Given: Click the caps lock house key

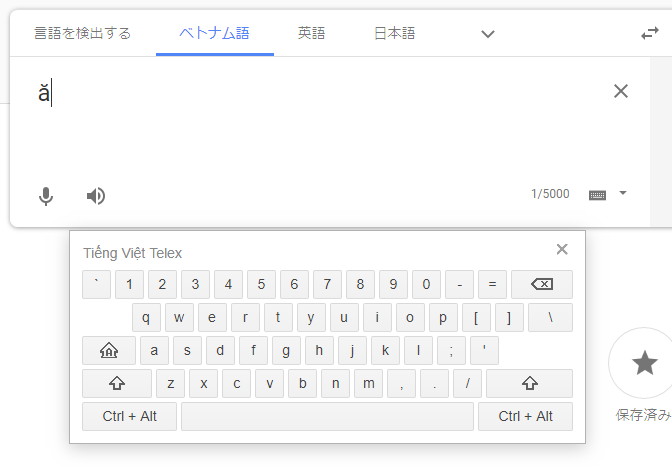Looking at the screenshot, I should pos(109,350).
